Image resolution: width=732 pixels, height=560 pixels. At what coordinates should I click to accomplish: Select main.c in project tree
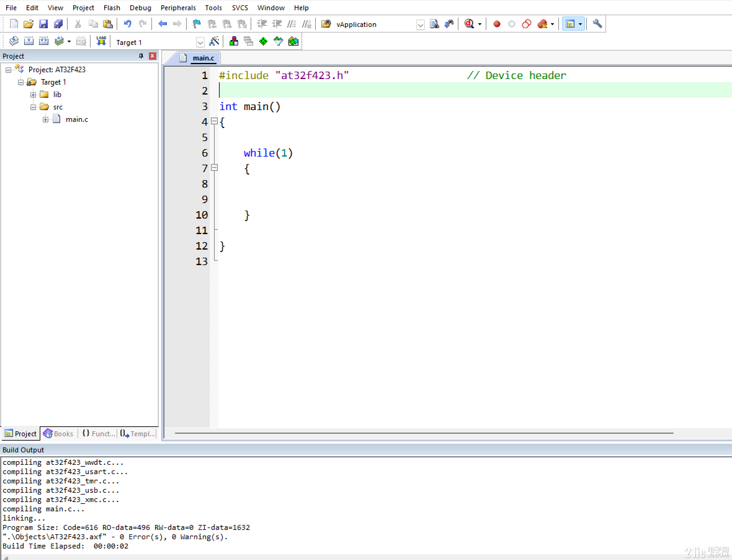(x=77, y=120)
